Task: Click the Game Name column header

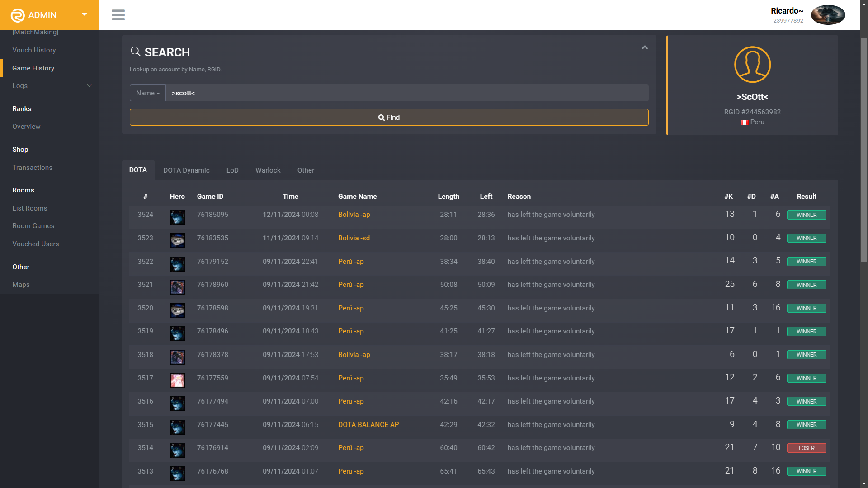Action: (x=357, y=197)
